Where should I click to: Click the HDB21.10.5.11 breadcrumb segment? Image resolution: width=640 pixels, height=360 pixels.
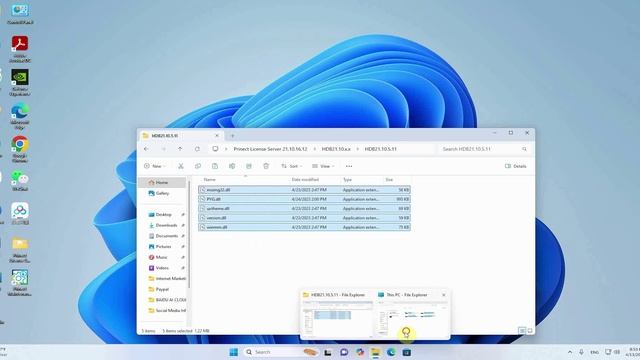380,149
